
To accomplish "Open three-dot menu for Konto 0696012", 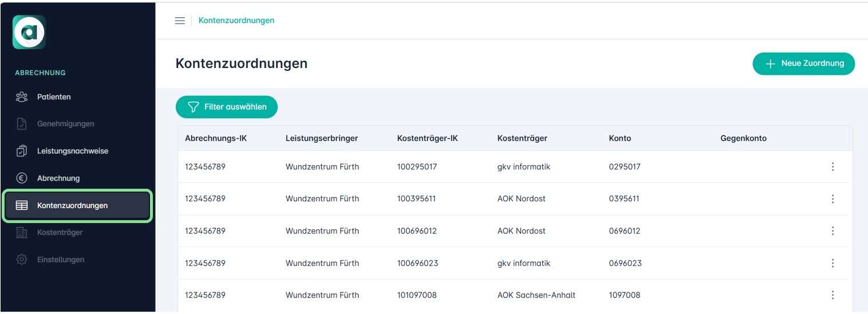I will click(x=833, y=231).
